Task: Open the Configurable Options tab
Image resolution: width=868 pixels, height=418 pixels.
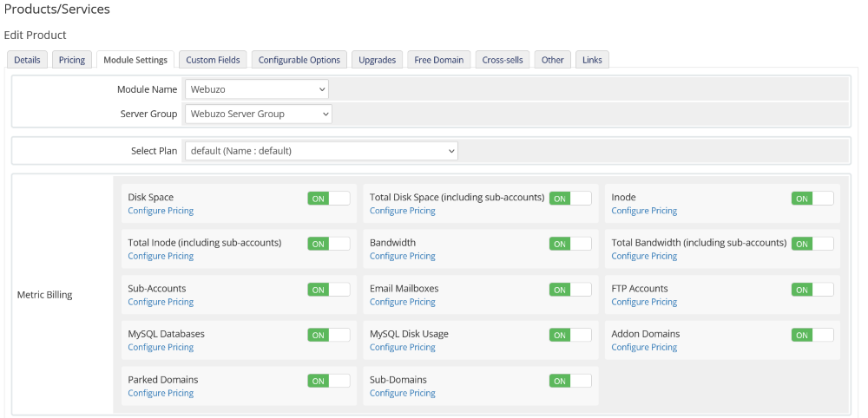Action: tap(299, 60)
